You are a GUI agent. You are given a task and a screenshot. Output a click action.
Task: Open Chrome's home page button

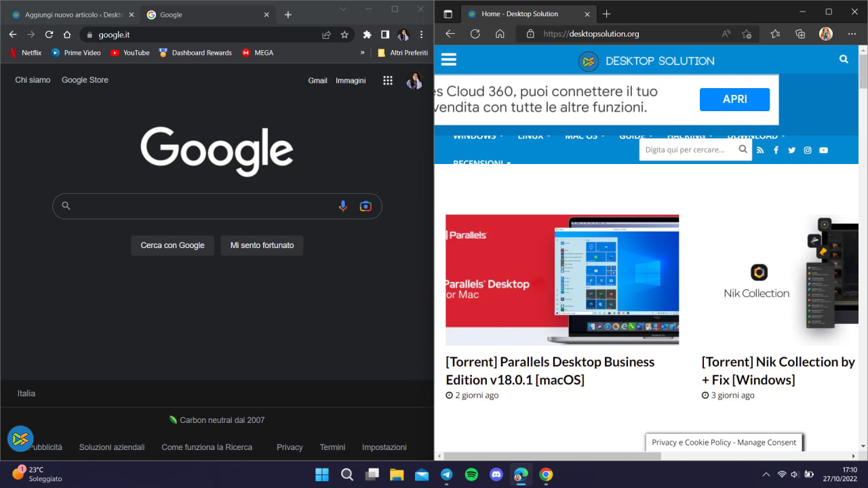pyautogui.click(x=67, y=35)
